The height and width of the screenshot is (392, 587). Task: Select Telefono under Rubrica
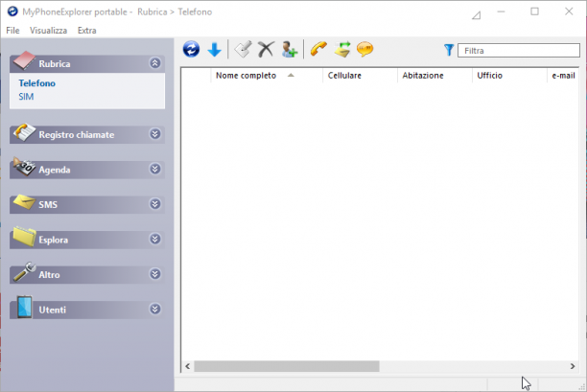(x=37, y=83)
